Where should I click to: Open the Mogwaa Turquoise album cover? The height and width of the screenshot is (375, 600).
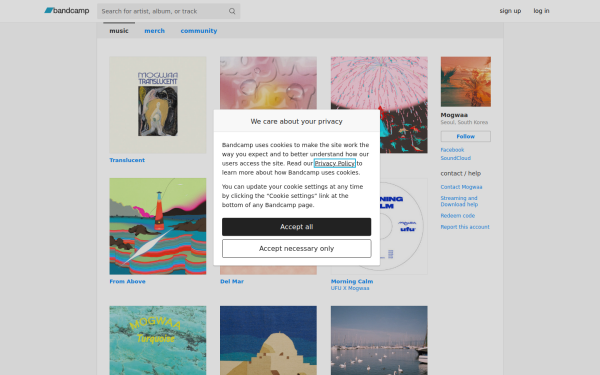tap(158, 340)
